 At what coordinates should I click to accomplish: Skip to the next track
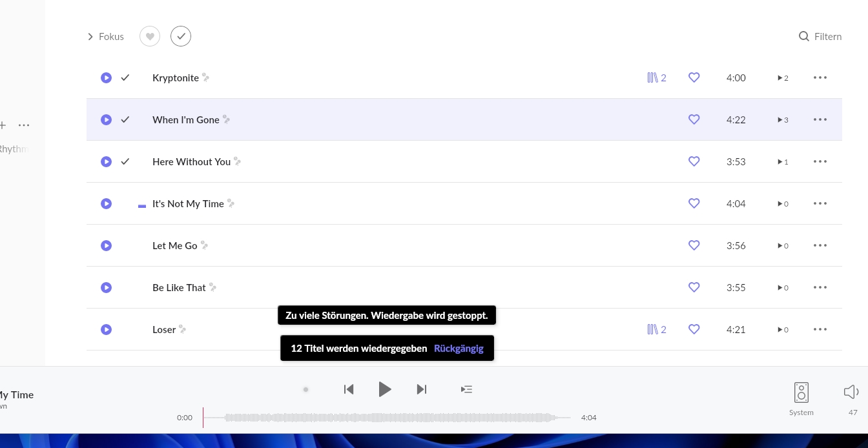click(x=422, y=389)
